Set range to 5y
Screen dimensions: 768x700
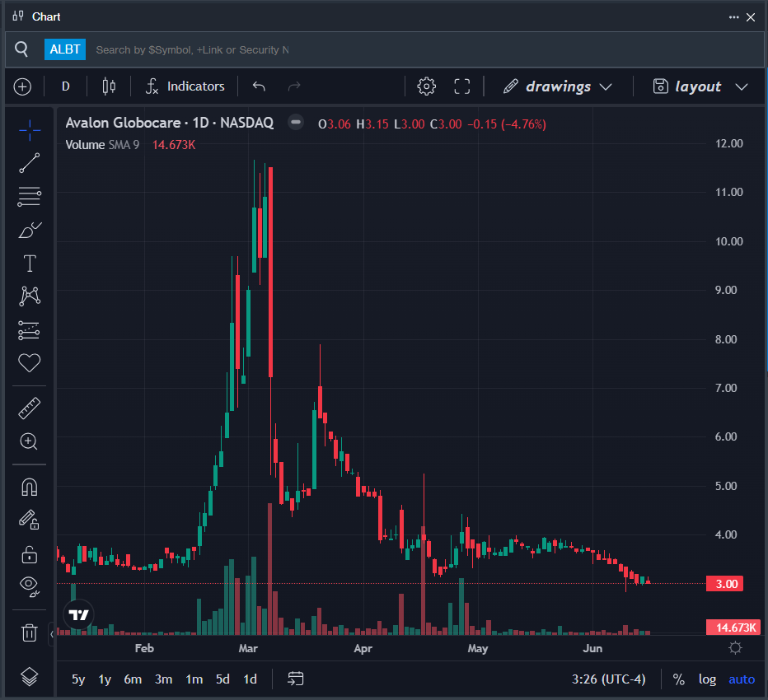(78, 679)
